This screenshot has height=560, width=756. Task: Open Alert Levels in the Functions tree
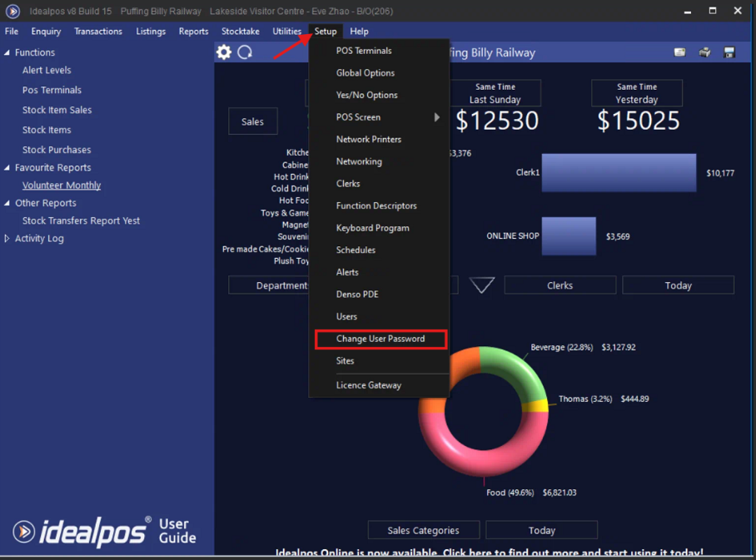[47, 71]
